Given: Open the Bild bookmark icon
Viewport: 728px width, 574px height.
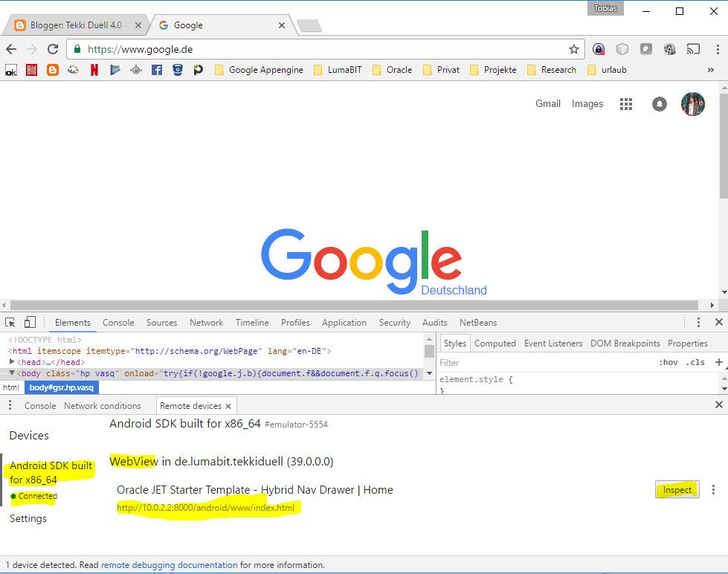Looking at the screenshot, I should (31, 70).
